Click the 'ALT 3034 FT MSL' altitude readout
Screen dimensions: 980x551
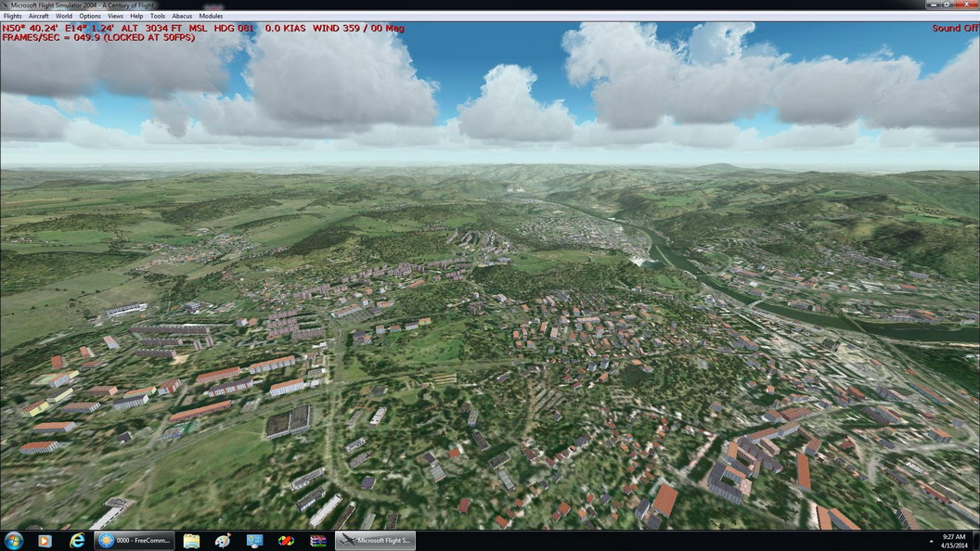click(x=164, y=28)
